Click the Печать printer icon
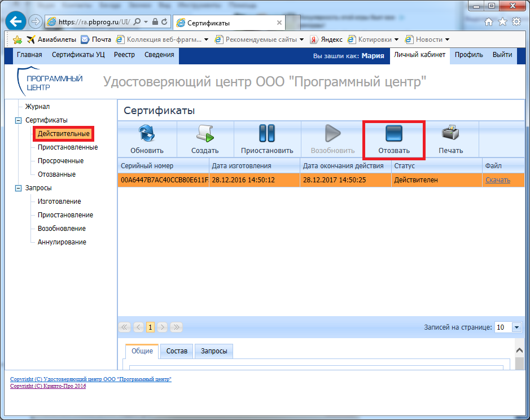The image size is (530, 420). pyautogui.click(x=450, y=134)
